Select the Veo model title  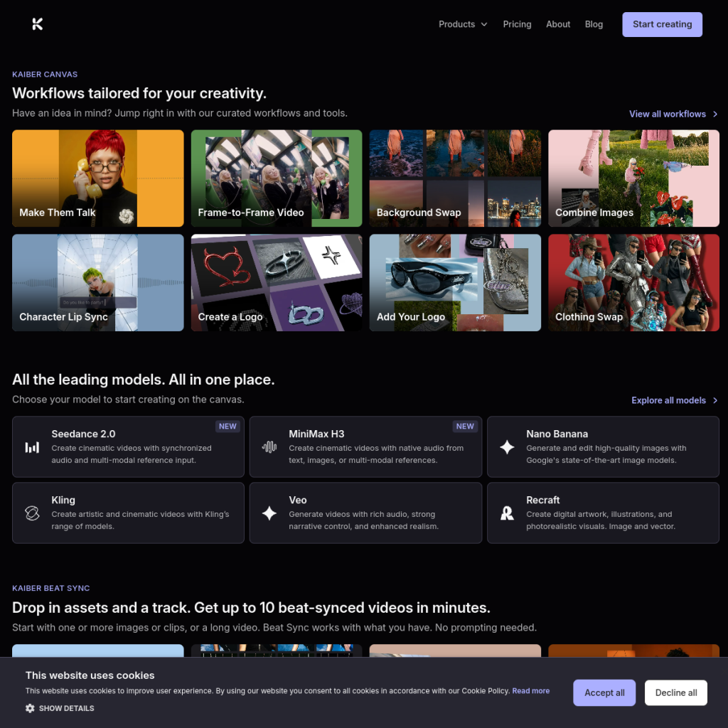pos(298,500)
